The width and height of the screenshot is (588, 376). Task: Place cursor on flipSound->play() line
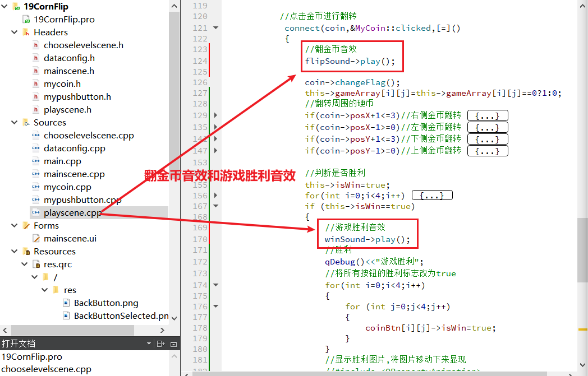(x=350, y=61)
